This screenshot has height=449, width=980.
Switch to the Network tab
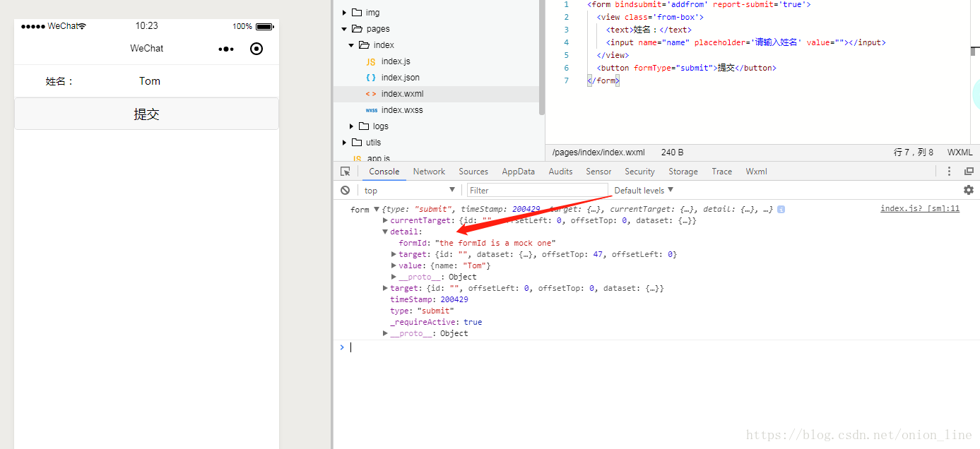pos(429,172)
